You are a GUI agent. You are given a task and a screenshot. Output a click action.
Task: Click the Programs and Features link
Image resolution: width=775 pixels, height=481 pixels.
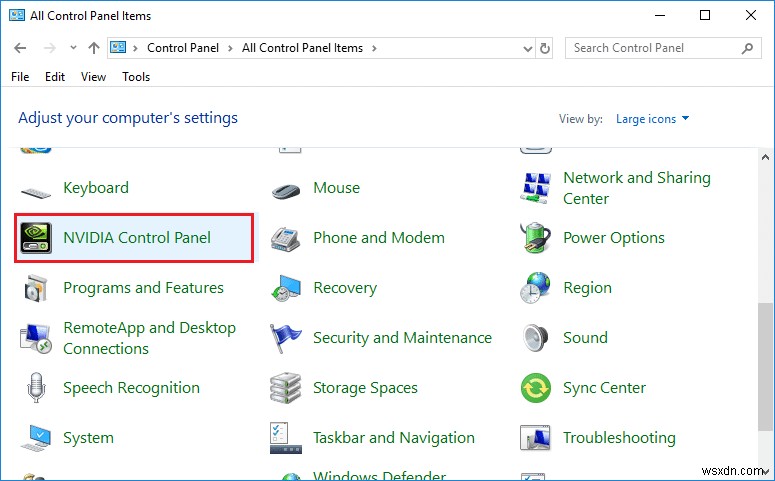(x=143, y=288)
